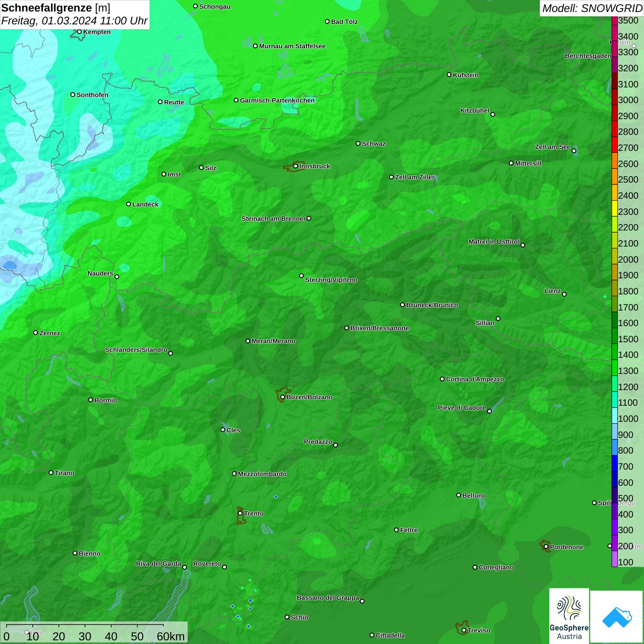Screen dimensions: 644x644
Task: Select the cyan legend swatch near 1000
Action: (615, 415)
